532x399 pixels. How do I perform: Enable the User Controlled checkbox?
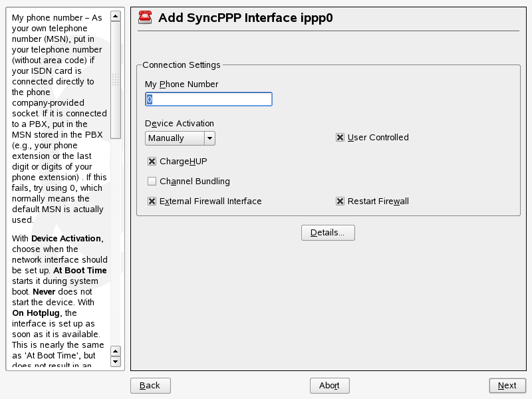340,138
